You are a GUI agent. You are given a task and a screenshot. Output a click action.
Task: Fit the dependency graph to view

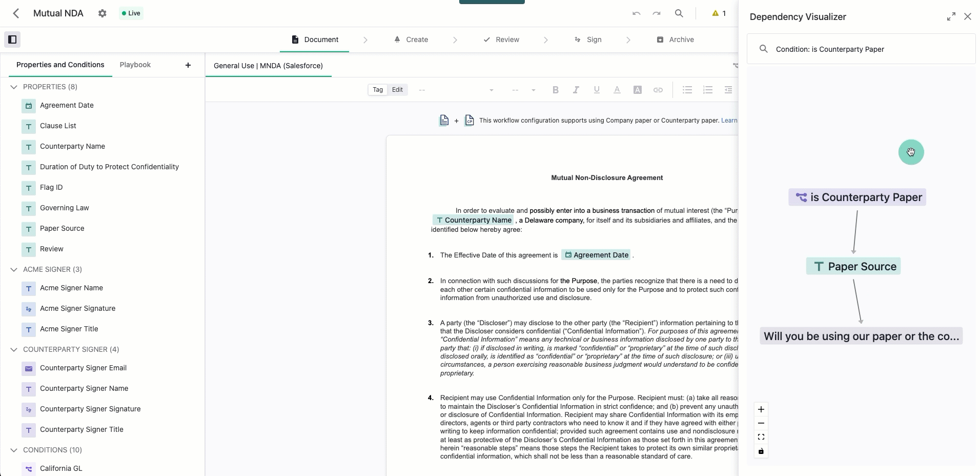coord(761,437)
